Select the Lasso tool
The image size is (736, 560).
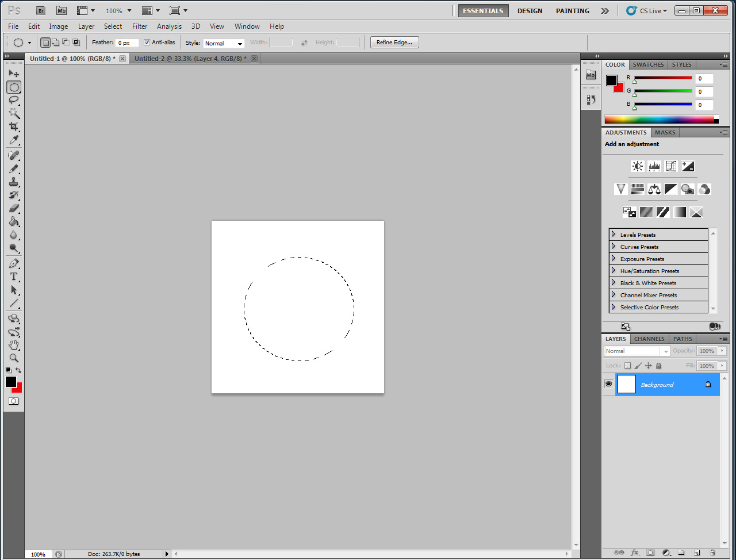point(14,100)
